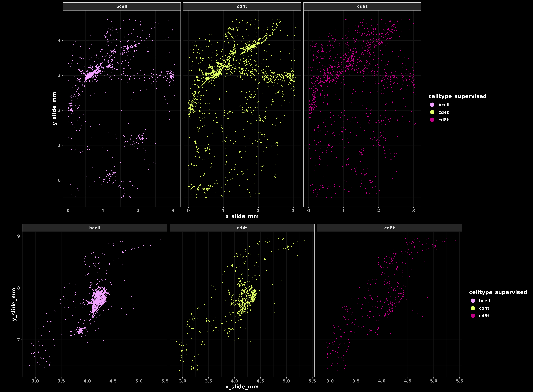
Task: Click the bcell legend swatch in lower legend
Action: tap(473, 301)
